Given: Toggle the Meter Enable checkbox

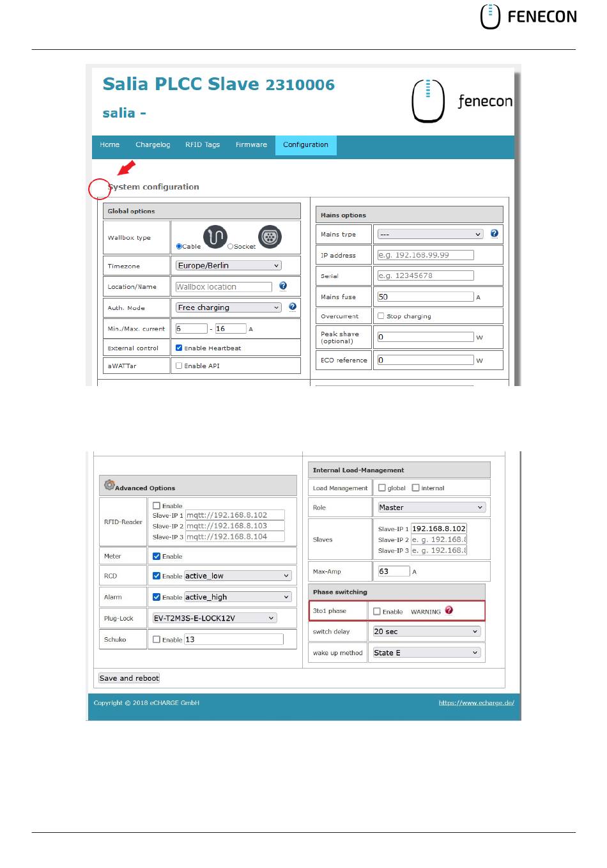Looking at the screenshot, I should [157, 556].
